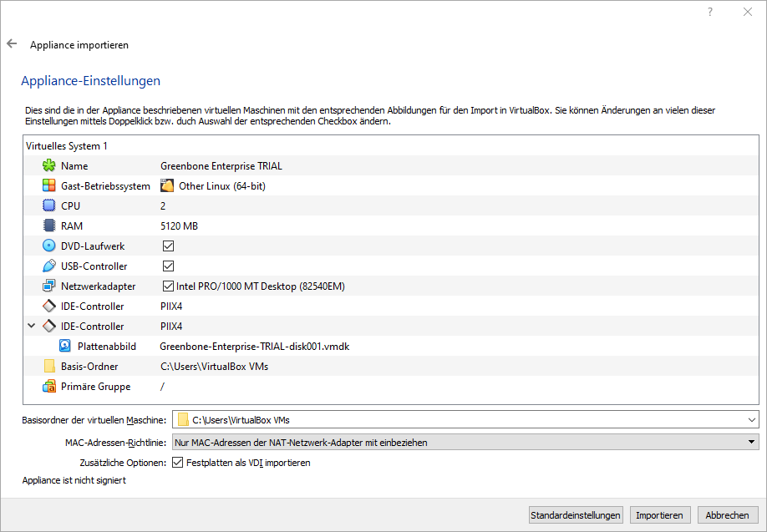Image resolution: width=767 pixels, height=532 pixels.
Task: Click the Abbrechen button
Action: point(728,515)
